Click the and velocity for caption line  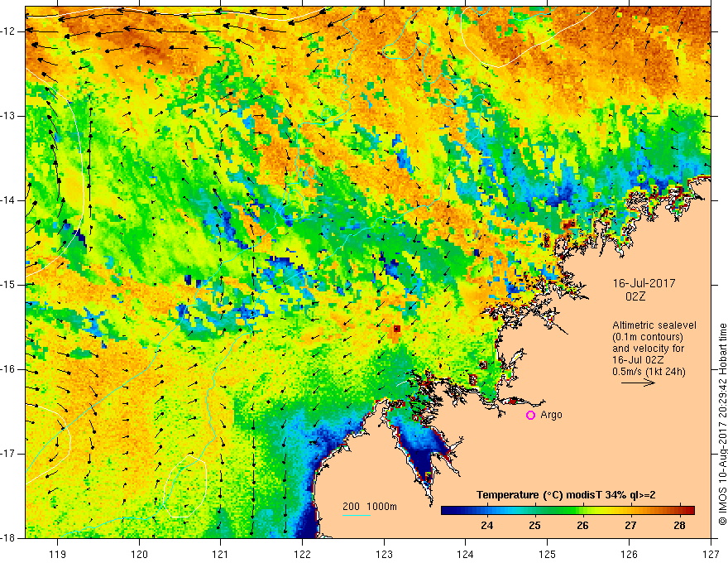click(x=648, y=349)
